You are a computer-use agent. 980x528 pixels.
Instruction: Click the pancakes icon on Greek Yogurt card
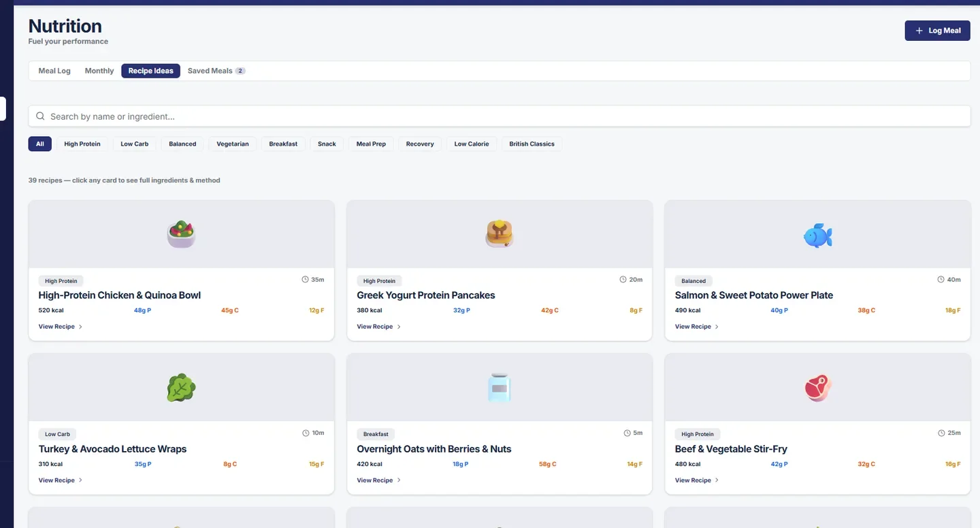click(500, 234)
